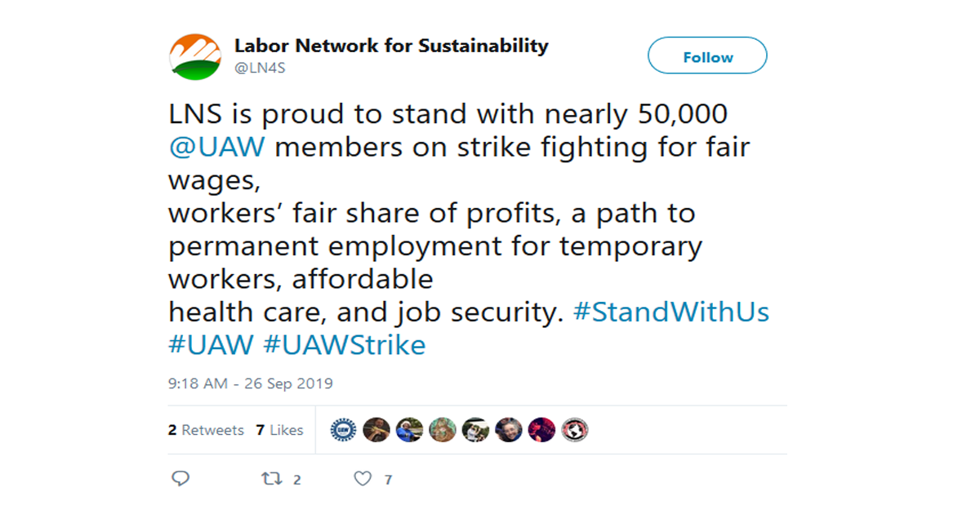Screen dimensions: 980x514
Task: Open the @UAW mention link
Action: (x=219, y=148)
